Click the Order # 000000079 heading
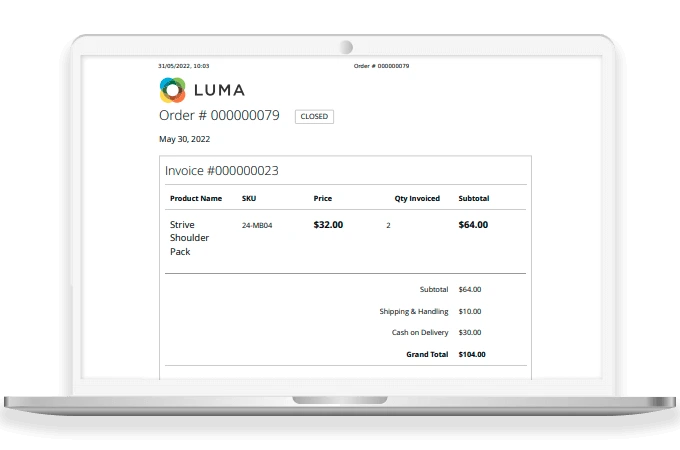The height and width of the screenshot is (450, 680). [x=219, y=115]
